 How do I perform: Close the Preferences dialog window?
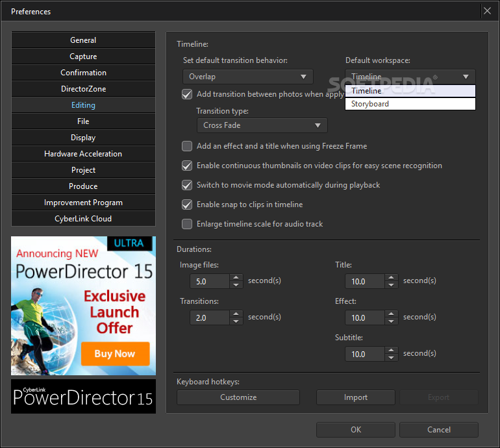coord(487,11)
